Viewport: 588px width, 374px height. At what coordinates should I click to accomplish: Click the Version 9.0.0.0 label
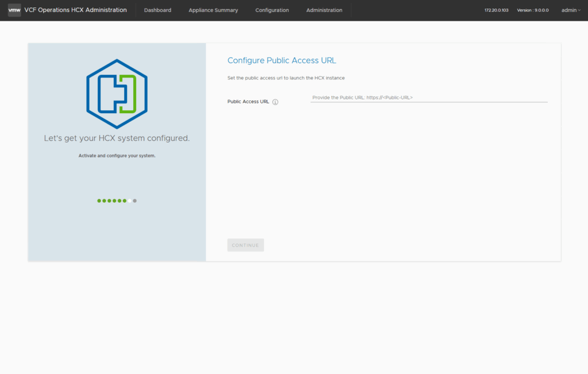click(532, 10)
